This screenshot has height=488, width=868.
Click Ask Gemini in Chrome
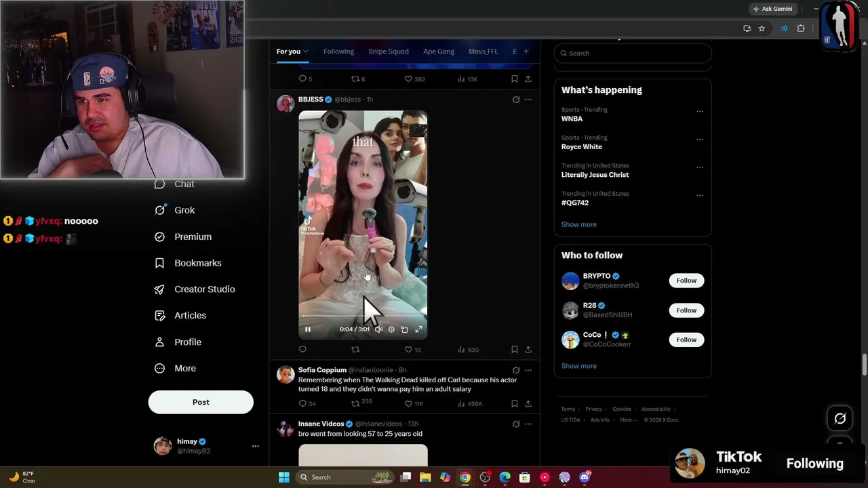pos(772,9)
